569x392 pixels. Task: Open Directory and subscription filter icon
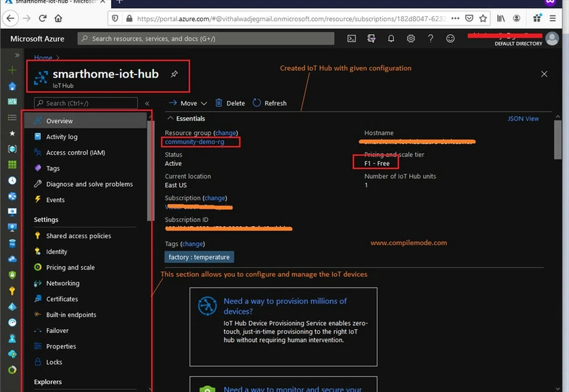click(372, 38)
